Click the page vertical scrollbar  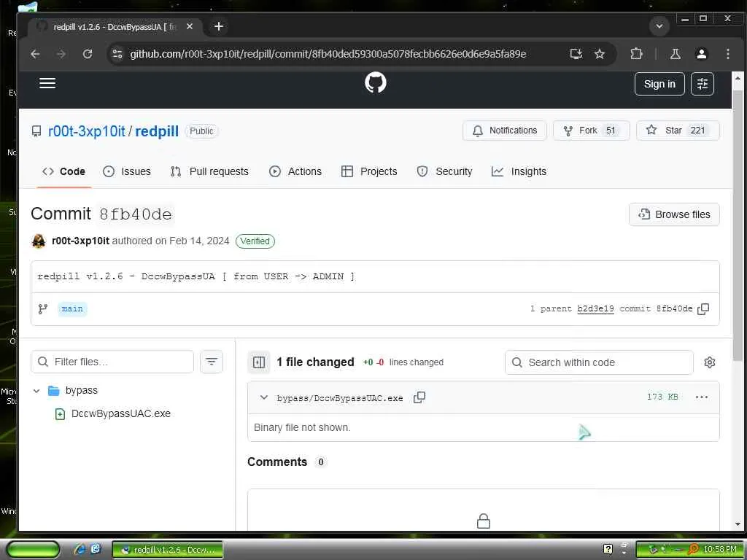coord(738,224)
